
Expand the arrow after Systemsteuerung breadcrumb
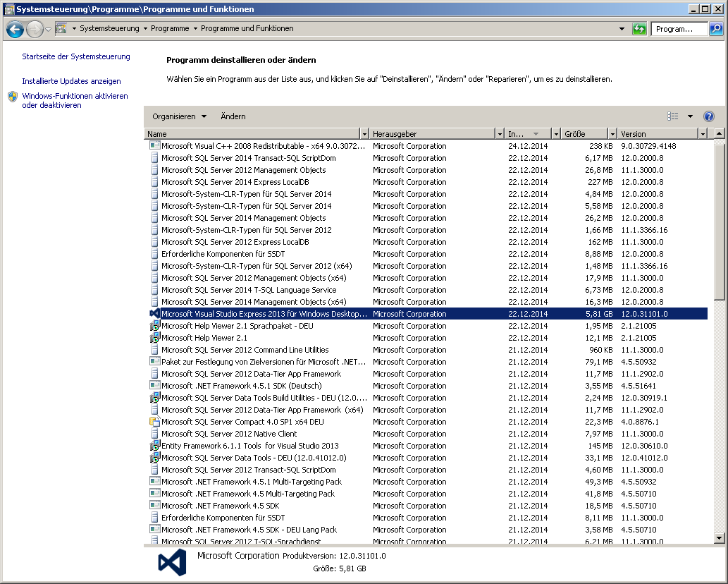(145, 28)
